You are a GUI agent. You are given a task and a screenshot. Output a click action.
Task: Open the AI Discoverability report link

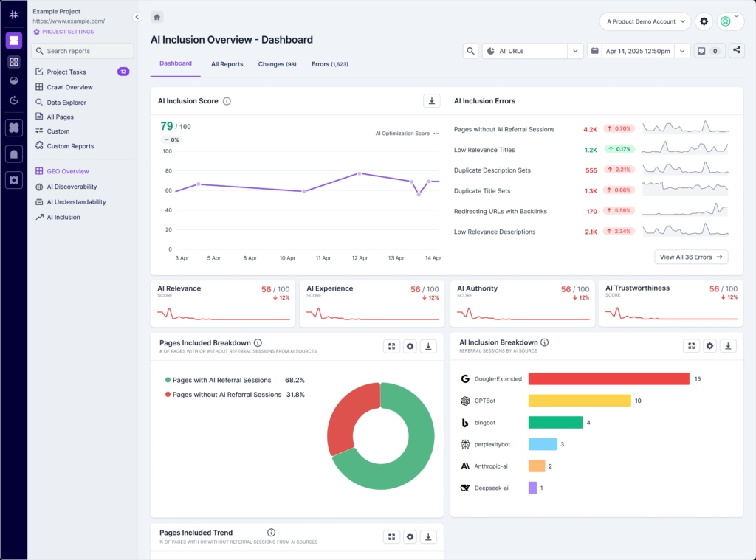coord(71,187)
